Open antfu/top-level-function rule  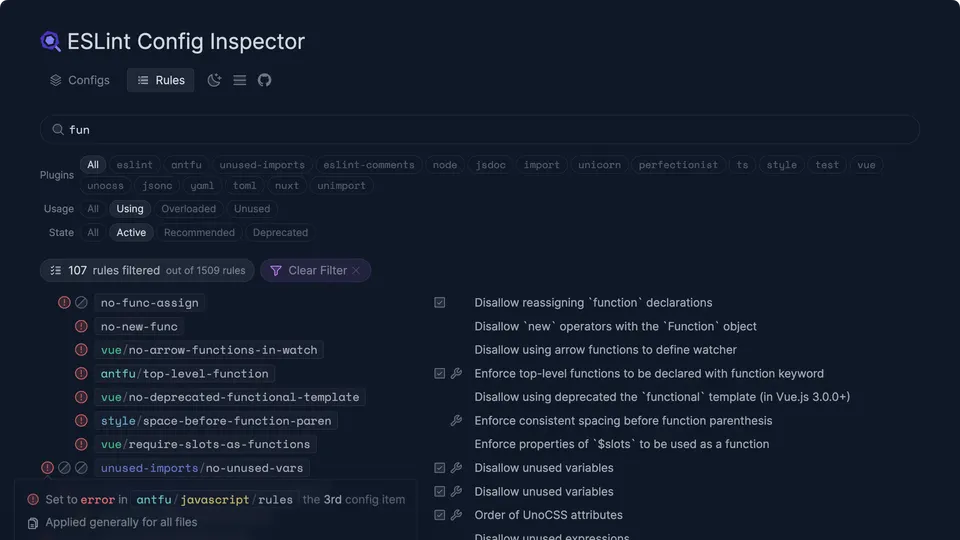pyautogui.click(x=184, y=373)
